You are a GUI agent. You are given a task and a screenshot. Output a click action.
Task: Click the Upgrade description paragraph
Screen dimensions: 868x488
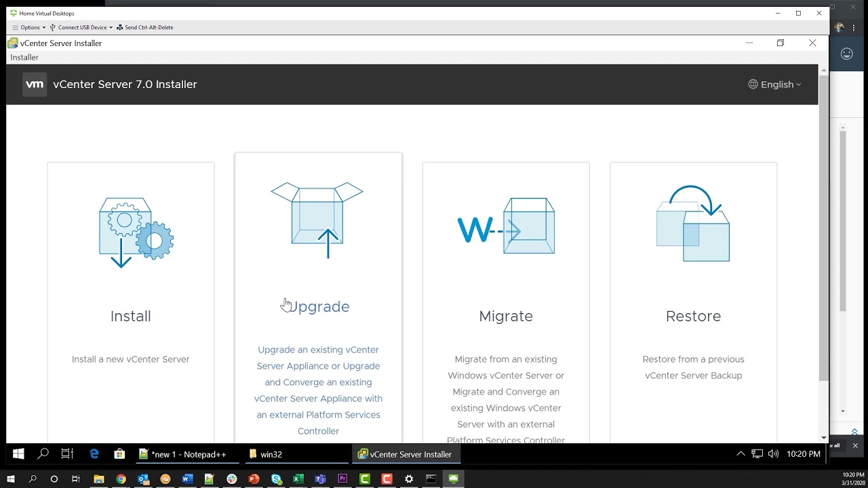click(x=318, y=390)
